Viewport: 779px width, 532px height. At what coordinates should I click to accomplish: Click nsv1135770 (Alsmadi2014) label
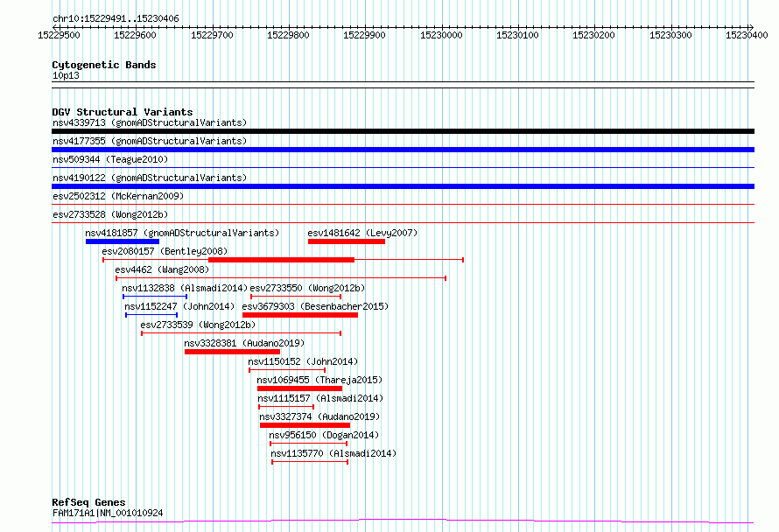tap(333, 453)
